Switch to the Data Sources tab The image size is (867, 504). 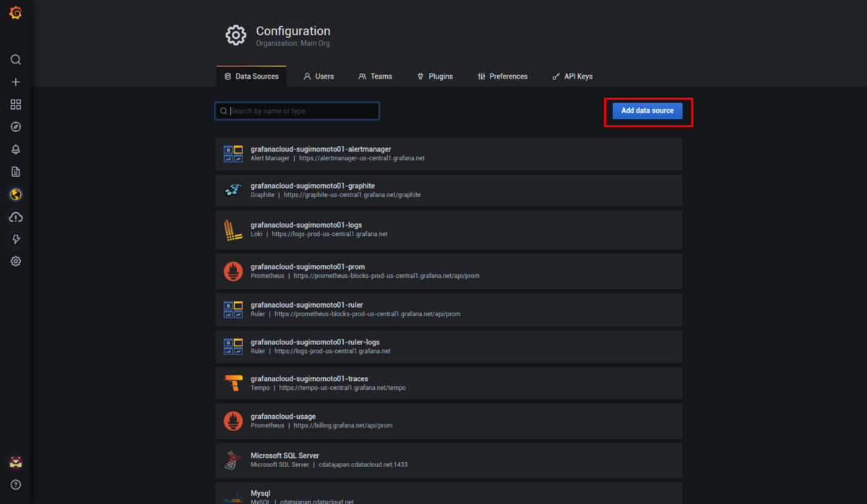point(251,77)
